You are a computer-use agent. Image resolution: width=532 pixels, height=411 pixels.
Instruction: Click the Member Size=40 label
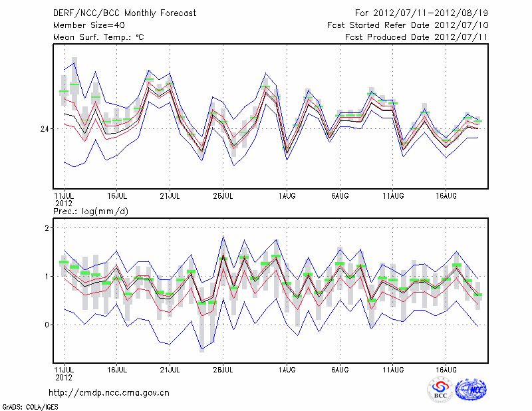[x=88, y=25]
